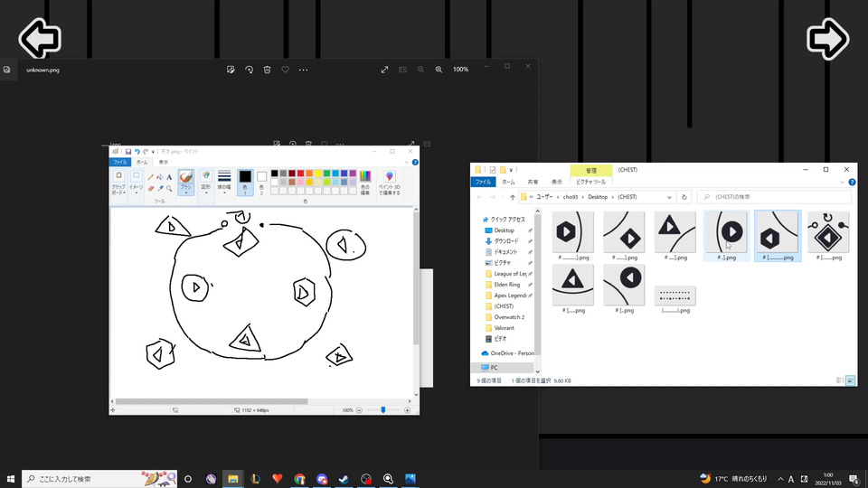Add to favorites with the heart icon

pyautogui.click(x=285, y=70)
